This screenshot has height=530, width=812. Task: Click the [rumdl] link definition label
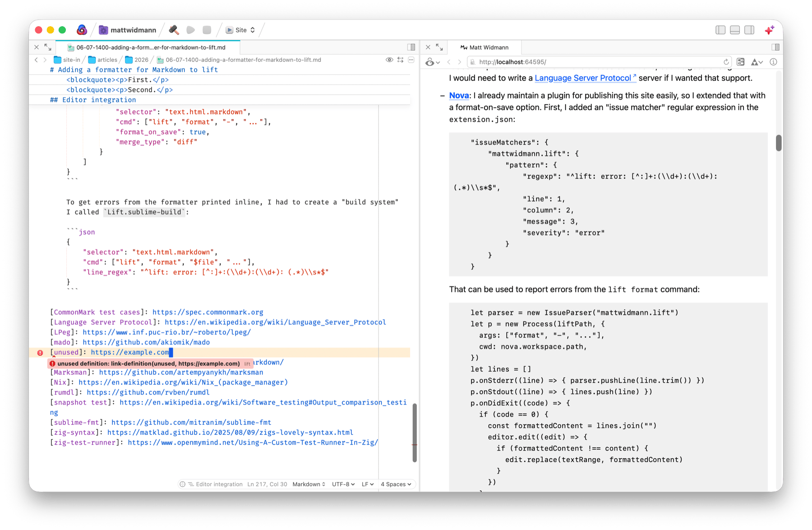[x=65, y=392]
